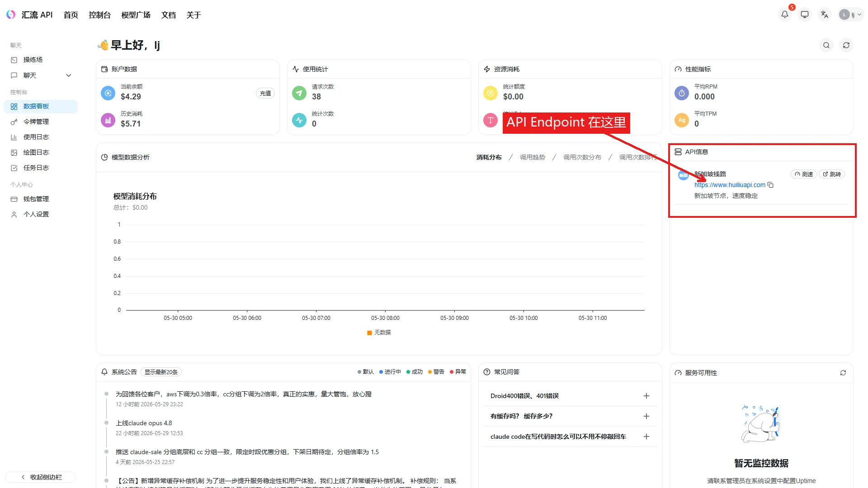The width and height of the screenshot is (868, 488).
Task: Refresh the dashboard data
Action: pos(846,45)
